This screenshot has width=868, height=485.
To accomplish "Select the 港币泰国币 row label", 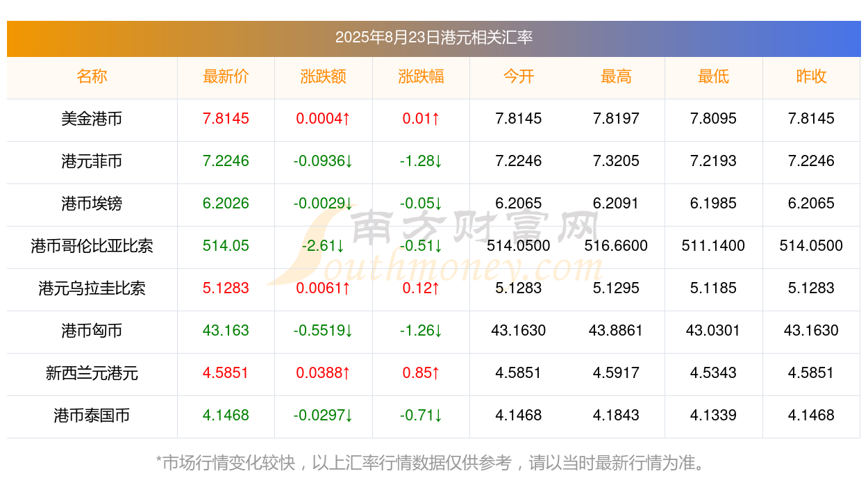I will tap(92, 416).
